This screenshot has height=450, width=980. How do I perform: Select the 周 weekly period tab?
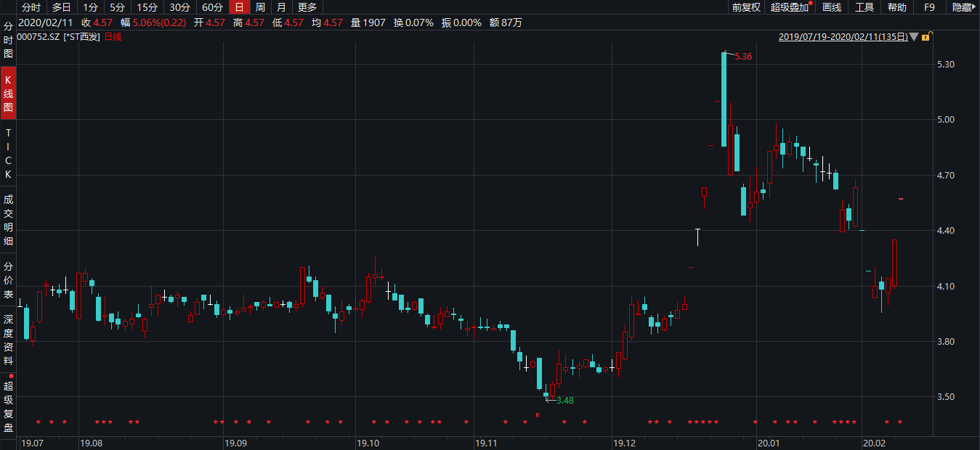[x=260, y=7]
